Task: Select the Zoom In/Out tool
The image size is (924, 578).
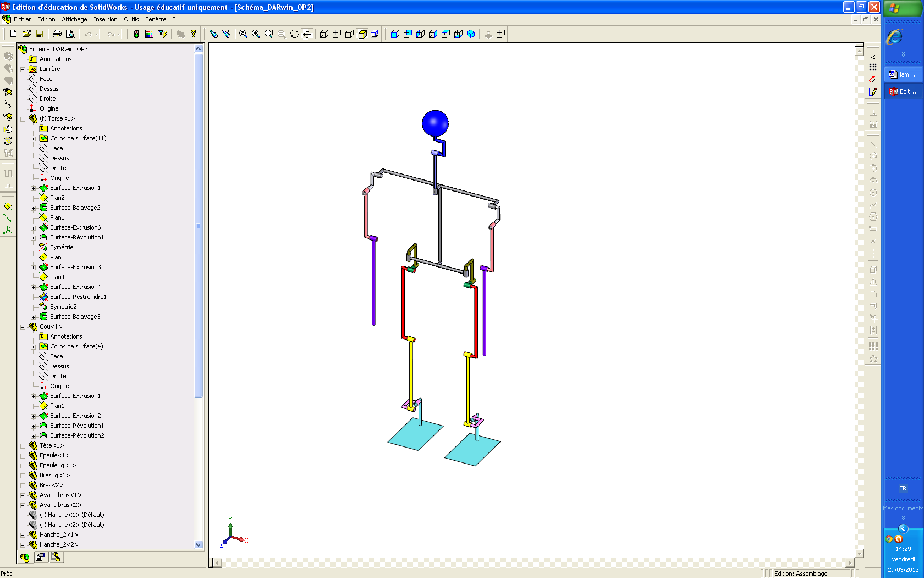Action: tap(268, 34)
